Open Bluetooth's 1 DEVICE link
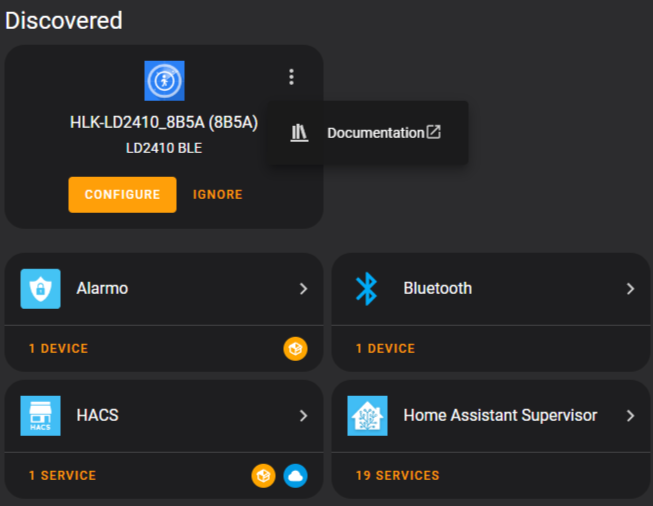Screen dimensions: 653x506 [x=385, y=349]
